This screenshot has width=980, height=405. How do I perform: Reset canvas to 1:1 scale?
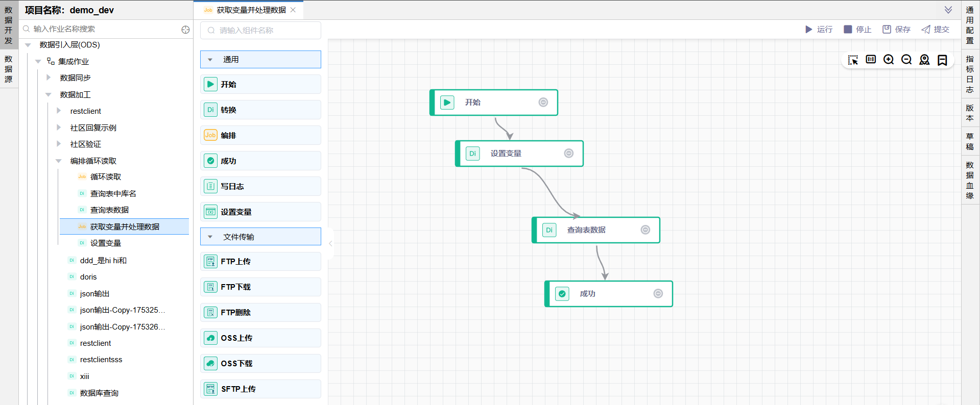pos(871,60)
